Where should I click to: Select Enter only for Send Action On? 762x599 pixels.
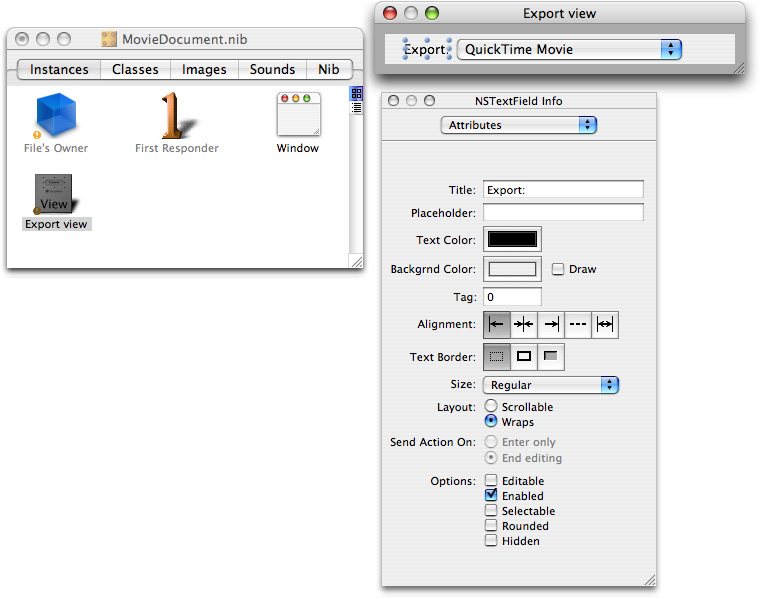click(491, 442)
